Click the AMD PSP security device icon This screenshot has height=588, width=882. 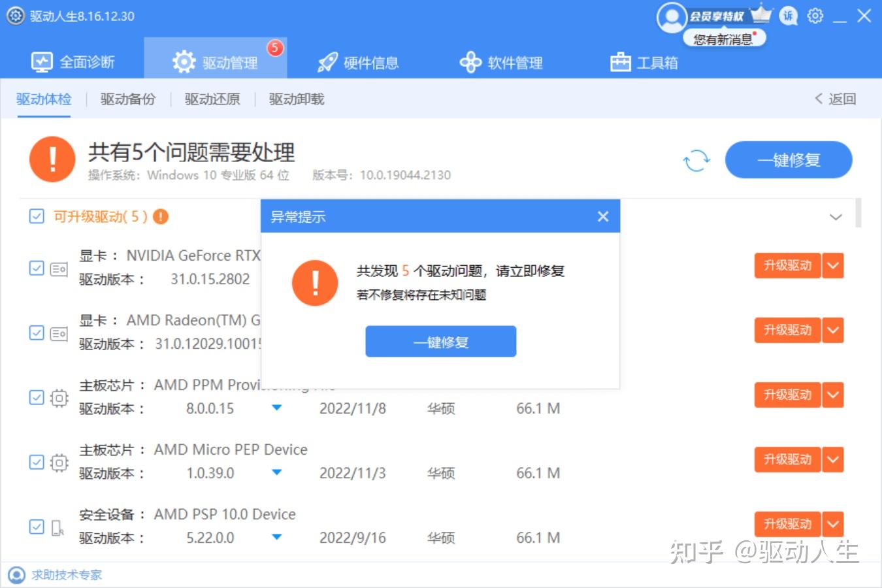pyautogui.click(x=57, y=527)
